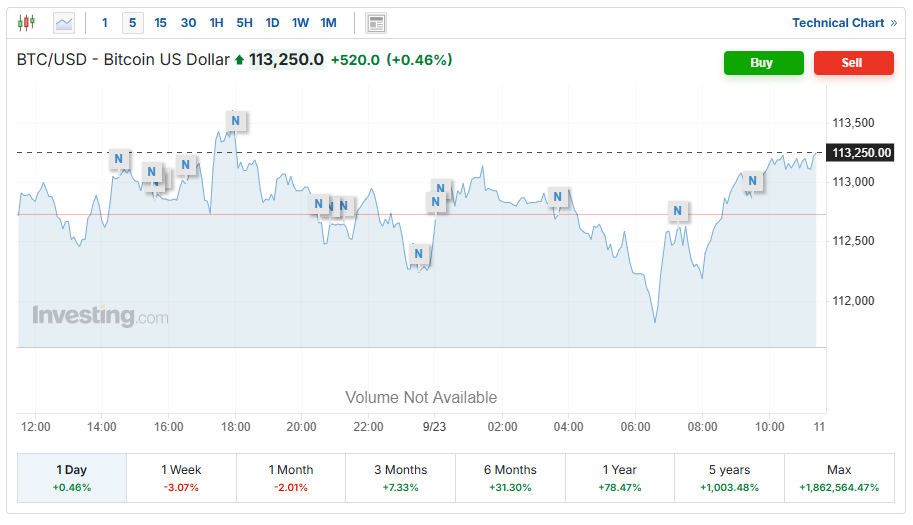The image size is (913, 525).
Task: Switch to the 1 Year range tab
Action: tap(620, 477)
